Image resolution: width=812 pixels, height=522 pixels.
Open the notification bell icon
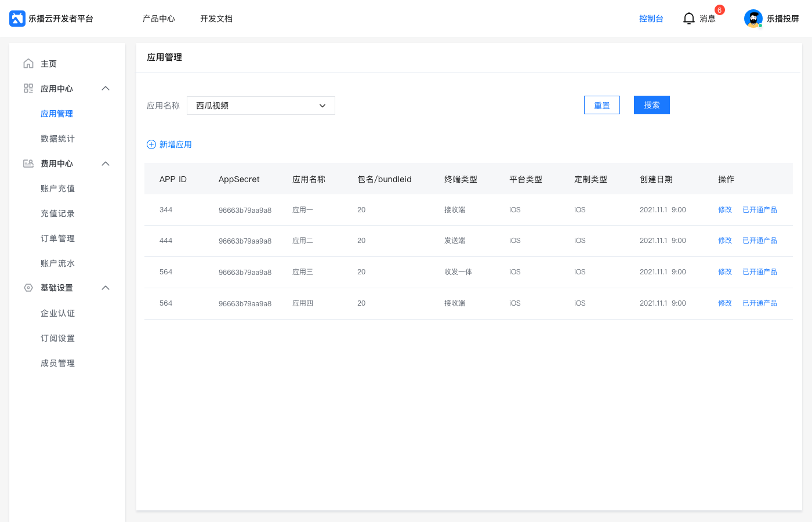click(688, 19)
